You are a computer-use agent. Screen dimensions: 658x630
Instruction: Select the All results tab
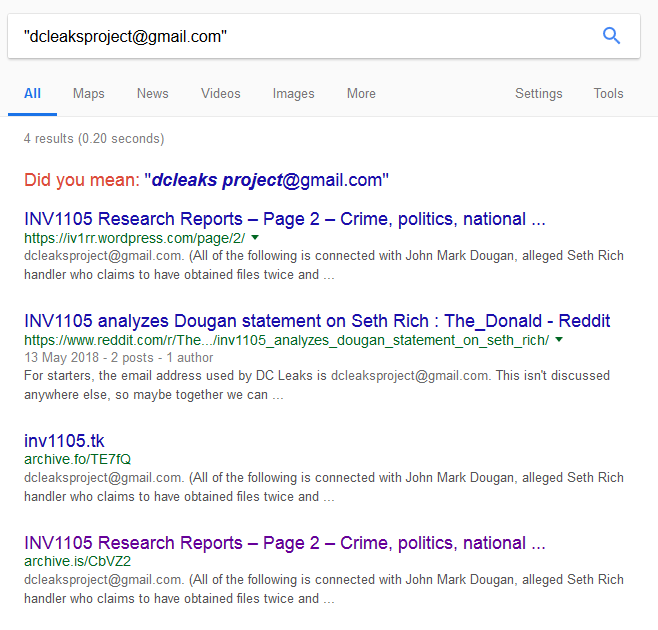click(x=32, y=94)
